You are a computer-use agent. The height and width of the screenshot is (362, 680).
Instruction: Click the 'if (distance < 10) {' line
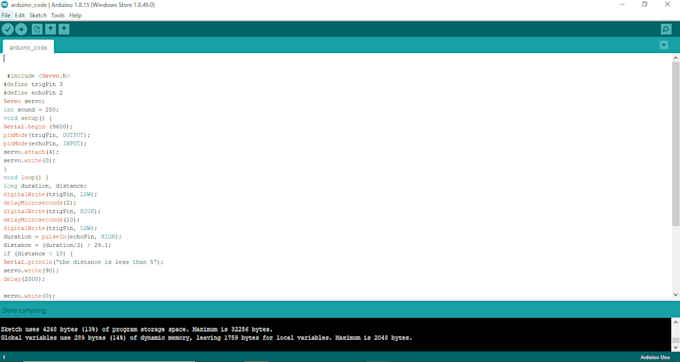(38, 254)
